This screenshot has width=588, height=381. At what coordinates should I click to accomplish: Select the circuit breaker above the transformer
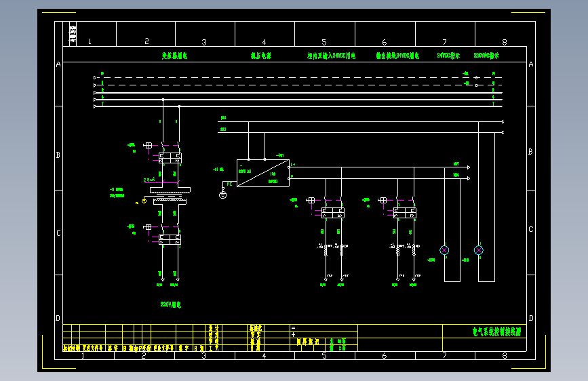click(170, 158)
